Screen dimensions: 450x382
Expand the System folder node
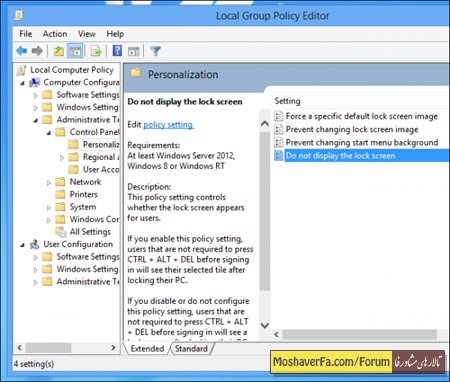(x=49, y=208)
